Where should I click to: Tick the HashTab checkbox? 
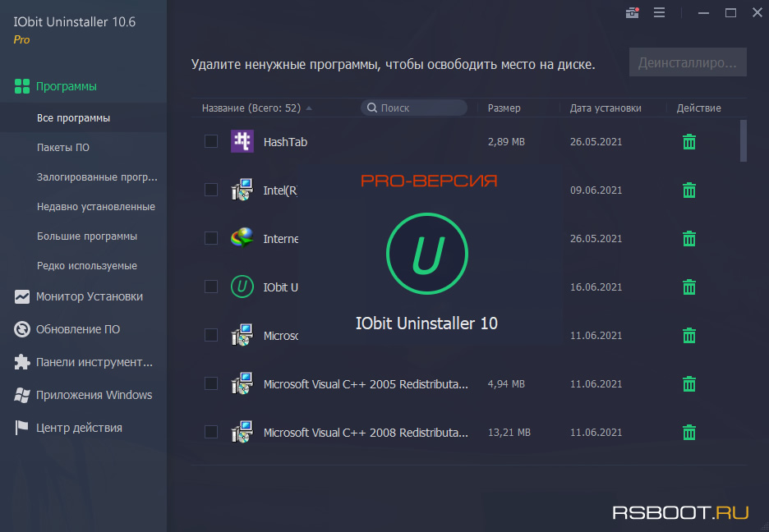(x=211, y=141)
